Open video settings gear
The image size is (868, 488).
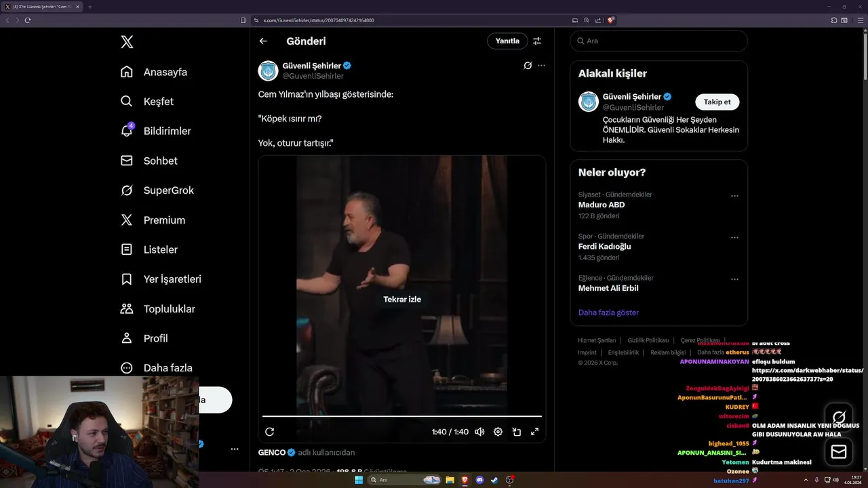coord(498,432)
